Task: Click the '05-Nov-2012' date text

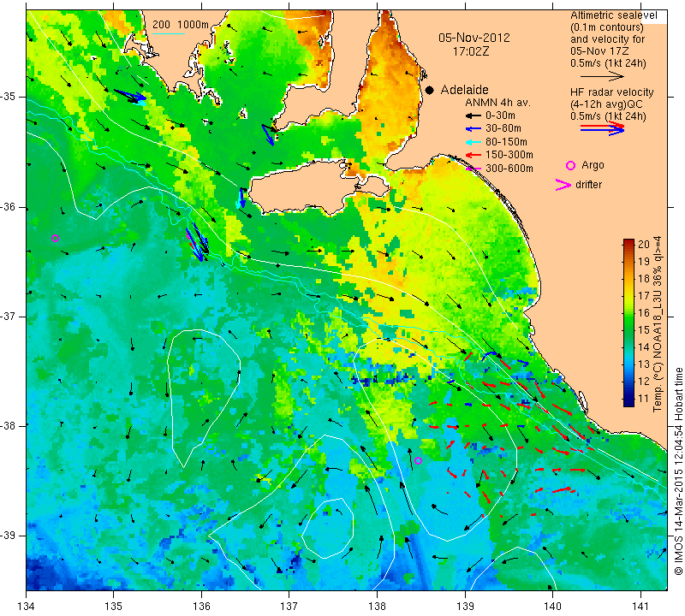Action: click(474, 38)
